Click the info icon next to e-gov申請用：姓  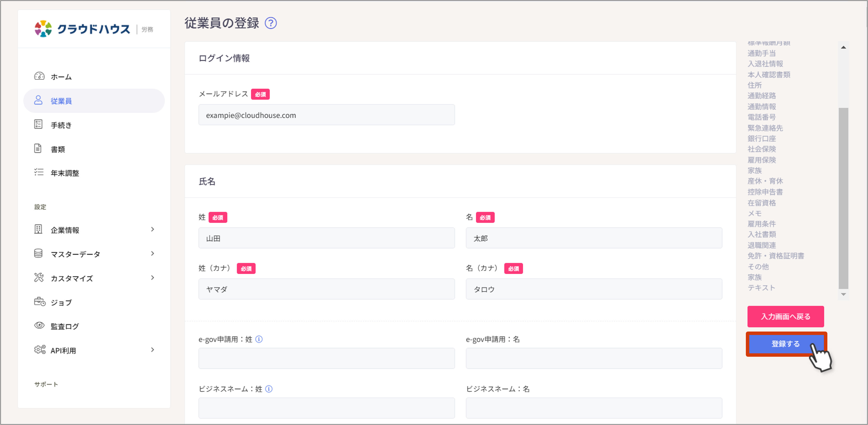pyautogui.click(x=259, y=339)
